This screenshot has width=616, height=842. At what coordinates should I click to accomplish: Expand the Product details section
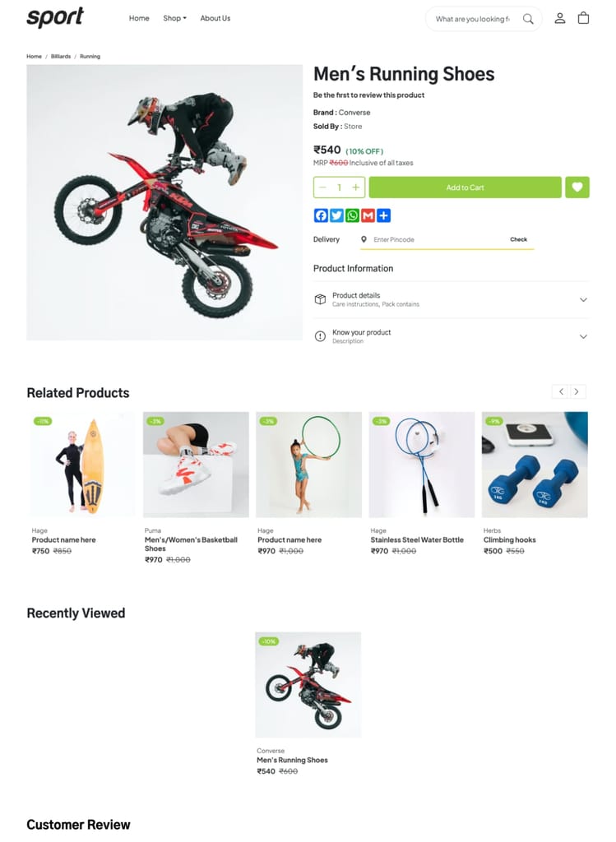click(452, 299)
